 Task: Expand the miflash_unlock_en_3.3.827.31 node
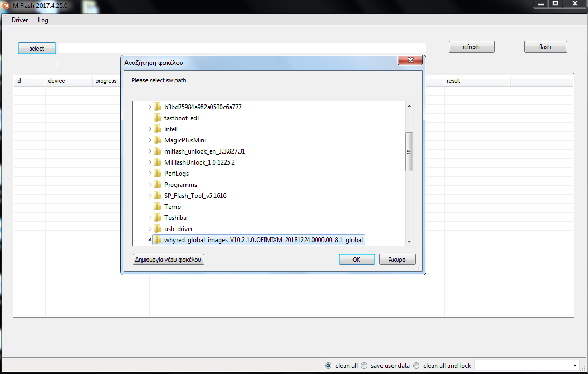150,151
